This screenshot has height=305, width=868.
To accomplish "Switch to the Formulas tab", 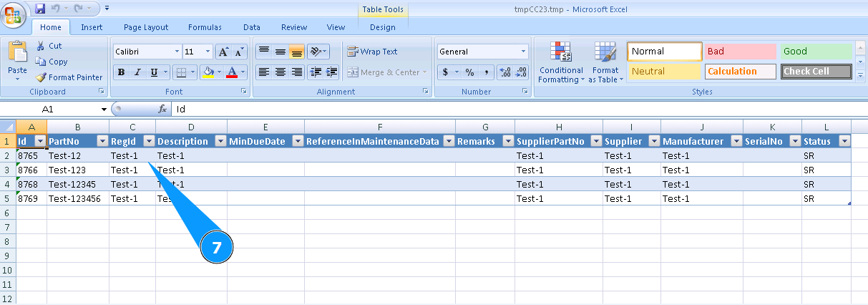I will pos(205,27).
